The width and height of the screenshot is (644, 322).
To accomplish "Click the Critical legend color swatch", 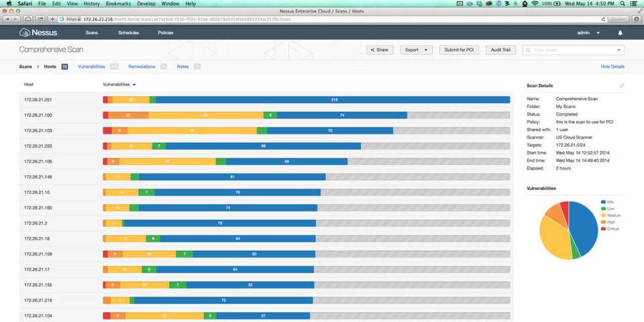I will (x=603, y=229).
